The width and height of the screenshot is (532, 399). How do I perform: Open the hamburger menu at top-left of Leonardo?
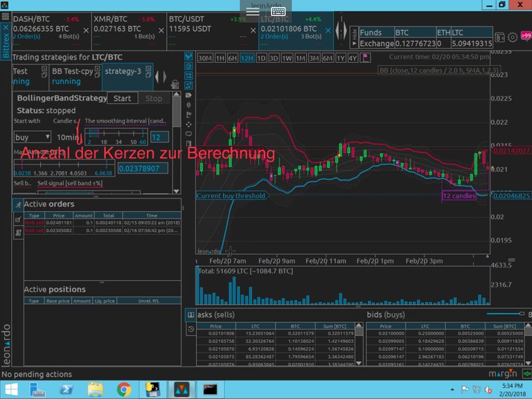[5, 17]
